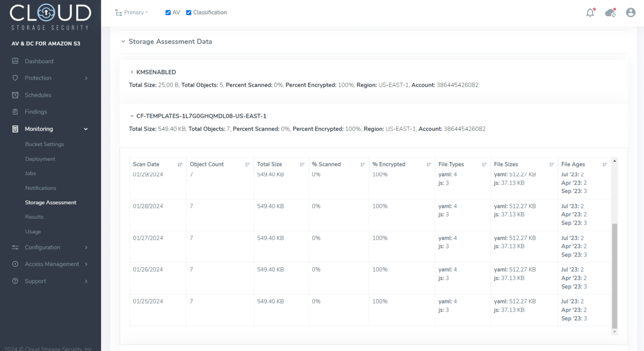The image size is (644, 351).
Task: Open the user account avatar icon
Action: coord(631,13)
